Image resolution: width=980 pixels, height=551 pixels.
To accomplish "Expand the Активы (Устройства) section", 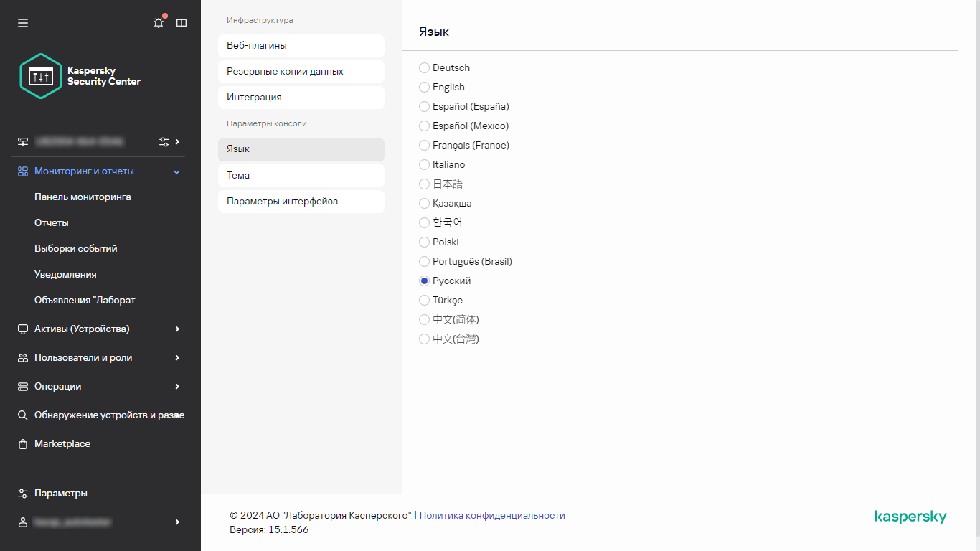I will [176, 329].
